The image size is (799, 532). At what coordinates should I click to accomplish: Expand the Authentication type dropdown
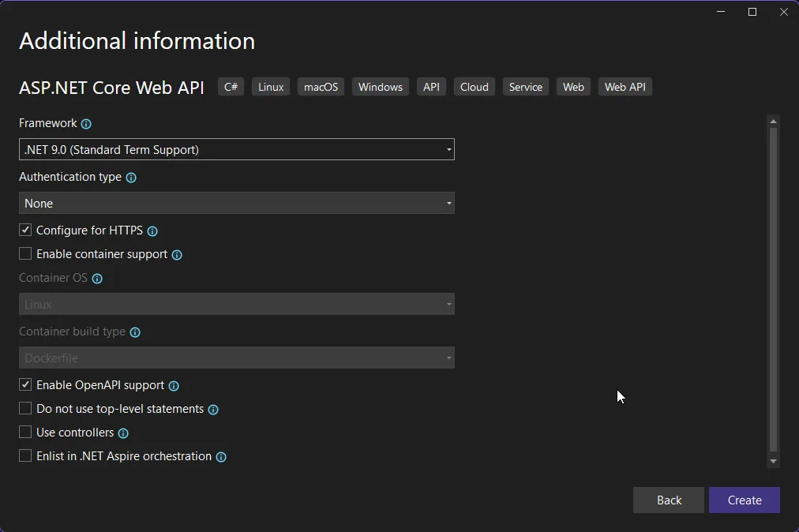coord(236,203)
